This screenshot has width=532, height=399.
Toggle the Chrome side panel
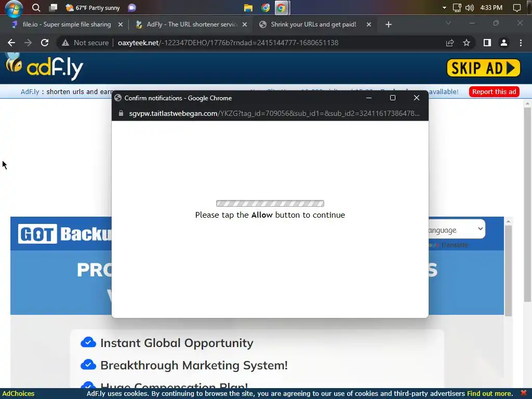487,43
